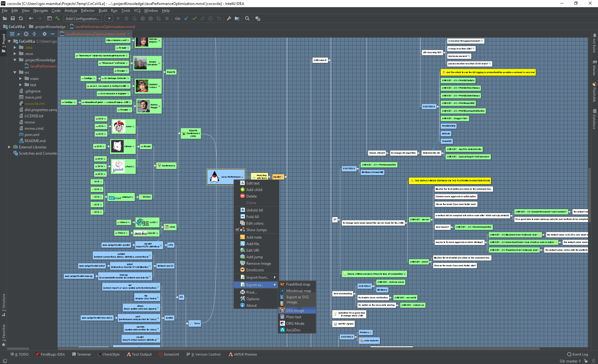Open the ANTLR Preview tool window
598x364 pixels.
(x=243, y=354)
